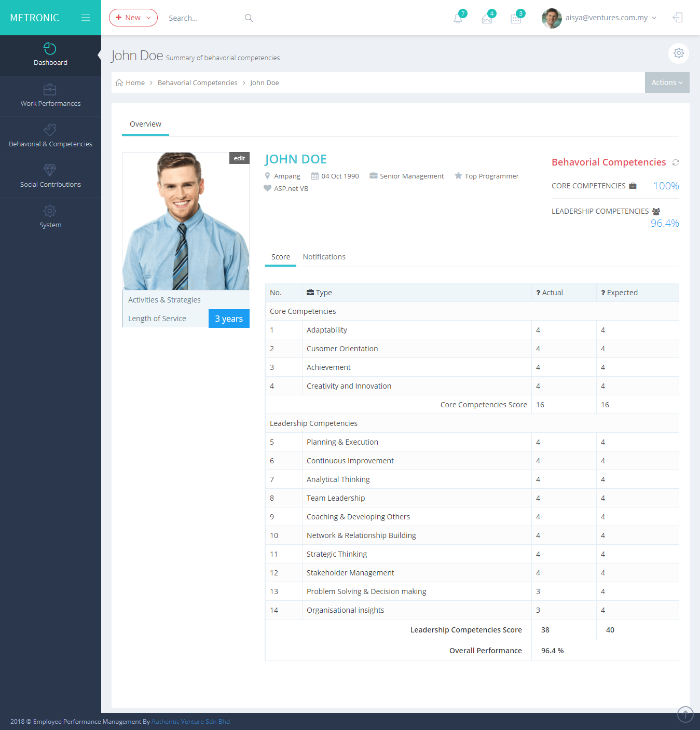
Task: Click the Actual column question icon
Action: [538, 293]
